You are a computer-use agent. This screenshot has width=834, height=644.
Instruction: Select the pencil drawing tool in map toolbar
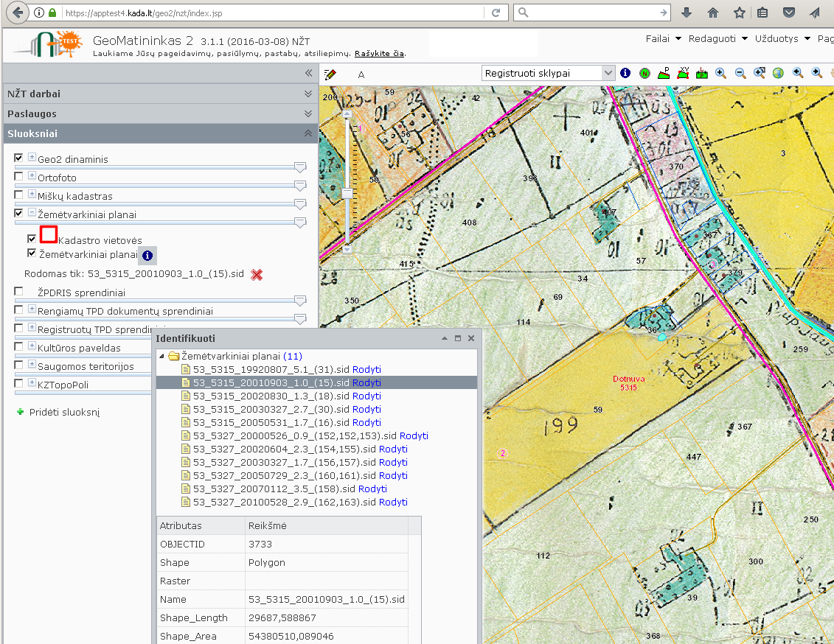[x=330, y=74]
